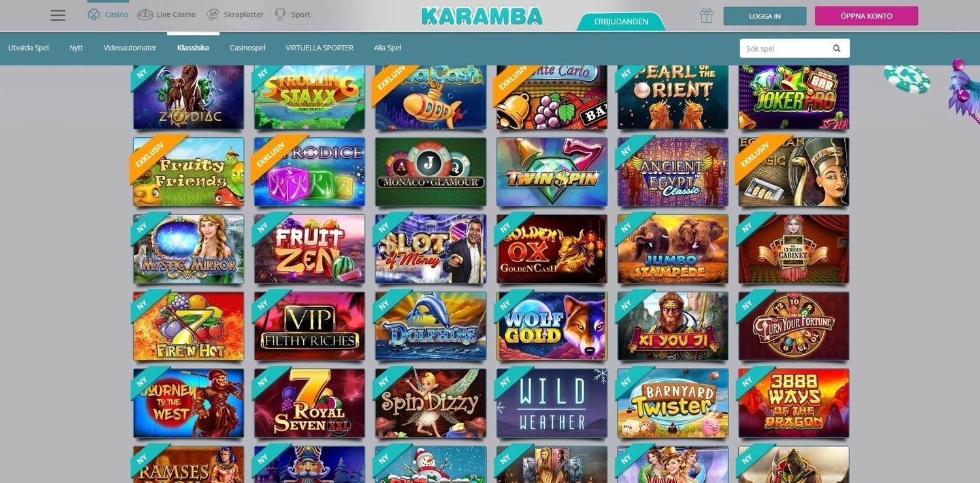Image resolution: width=980 pixels, height=483 pixels.
Task: Click the Karamba logo
Action: click(482, 16)
